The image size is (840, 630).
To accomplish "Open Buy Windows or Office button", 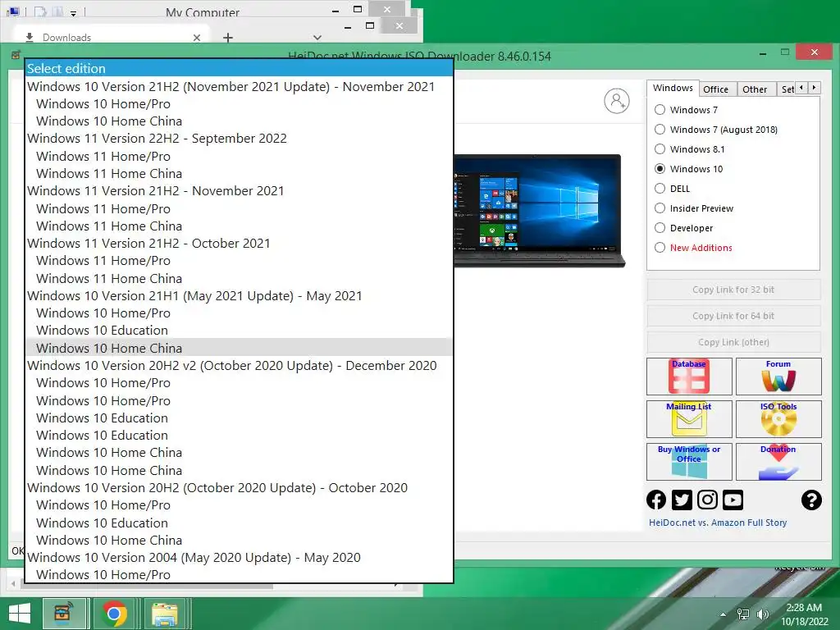I will (x=689, y=461).
